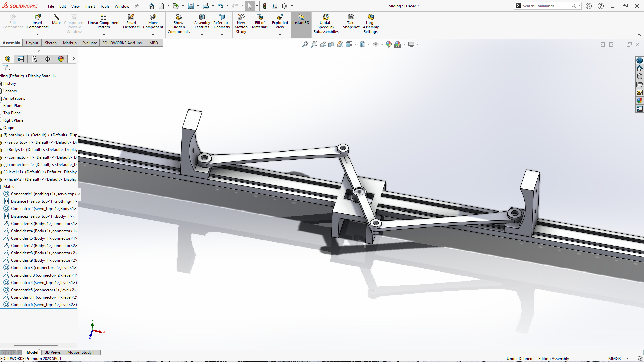
Task: Expand the manager tabs chevron arrow
Action: tap(74, 59)
